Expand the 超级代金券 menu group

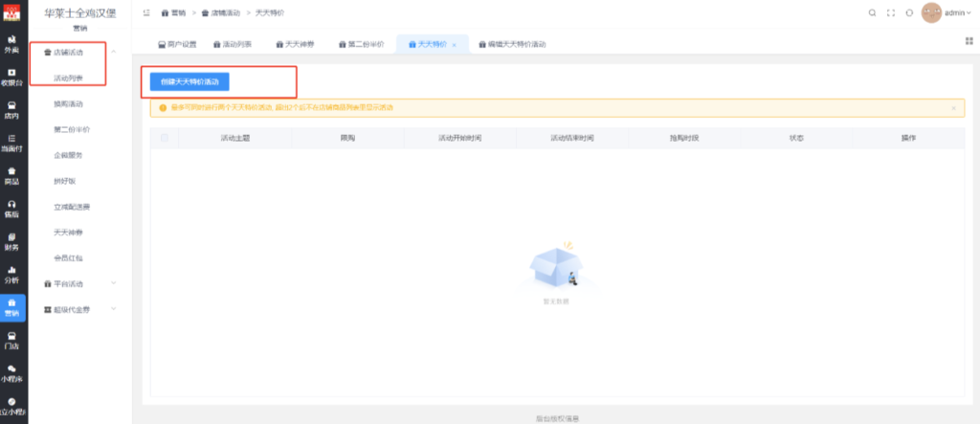tap(114, 309)
